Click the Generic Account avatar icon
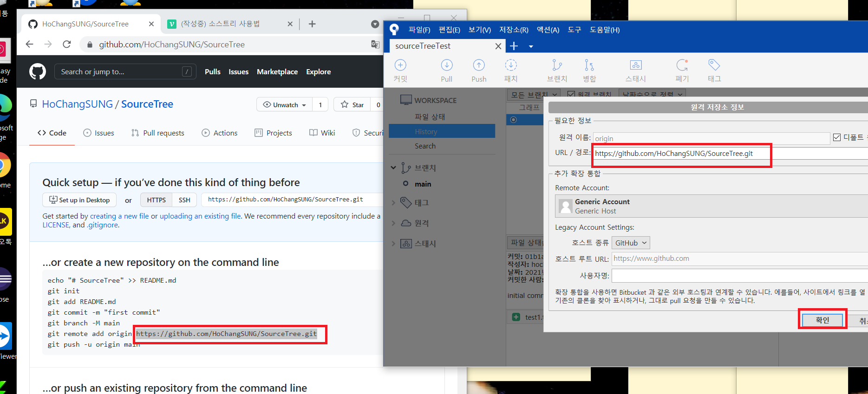Image resolution: width=868 pixels, height=394 pixels. [565, 206]
